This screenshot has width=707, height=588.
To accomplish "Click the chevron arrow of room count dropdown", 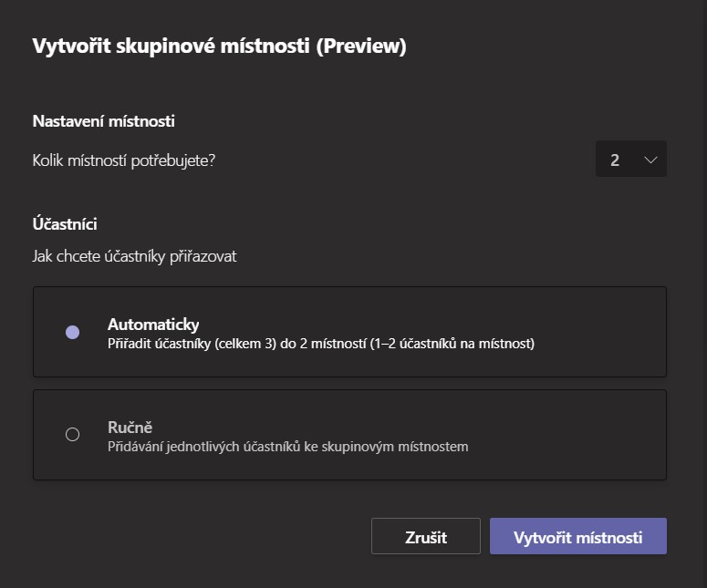I will 650,160.
